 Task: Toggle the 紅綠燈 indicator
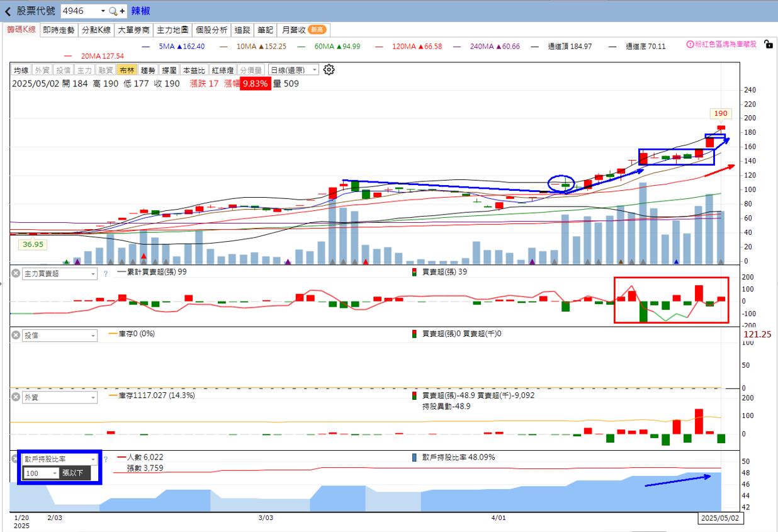click(x=223, y=70)
